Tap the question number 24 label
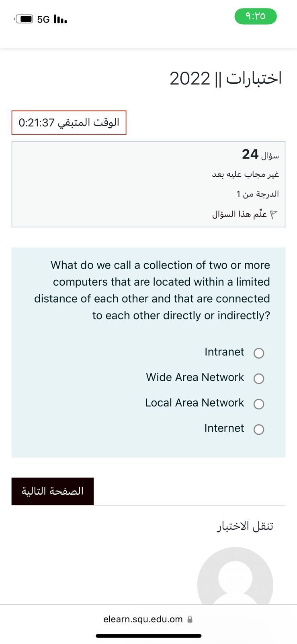This screenshot has height=644, width=297. pos(250,154)
